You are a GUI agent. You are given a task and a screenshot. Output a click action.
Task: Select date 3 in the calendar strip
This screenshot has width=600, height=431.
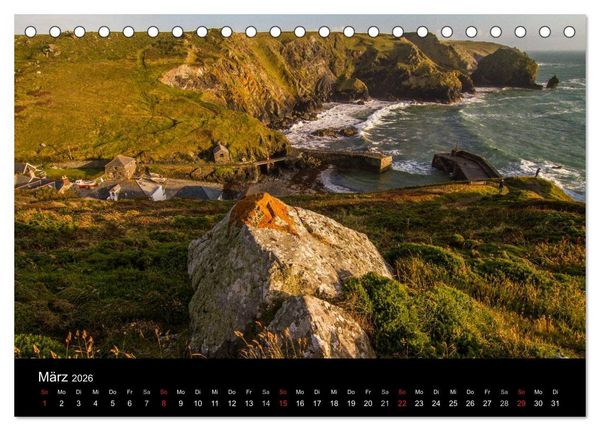78,403
